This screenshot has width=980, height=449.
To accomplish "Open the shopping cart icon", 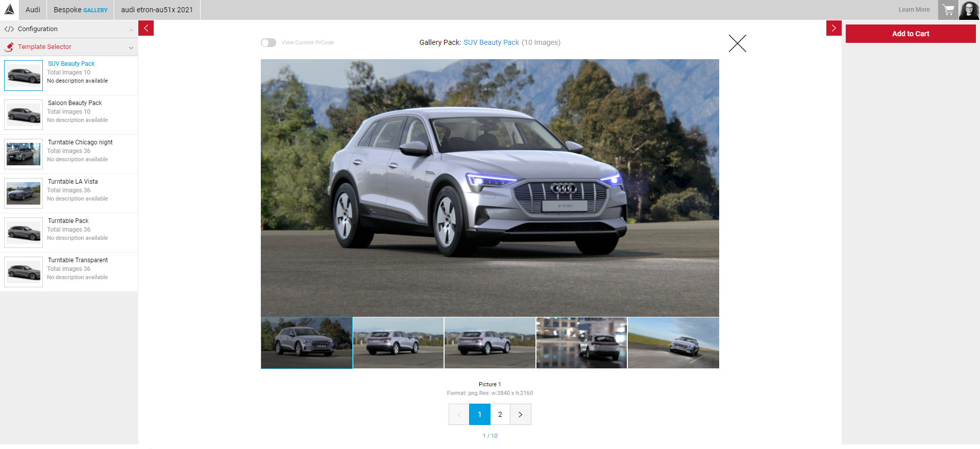I will point(948,10).
